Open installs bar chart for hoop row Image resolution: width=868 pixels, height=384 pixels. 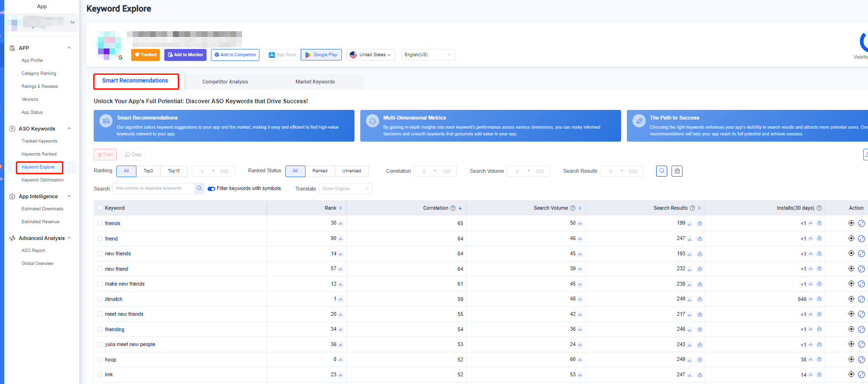pyautogui.click(x=819, y=360)
